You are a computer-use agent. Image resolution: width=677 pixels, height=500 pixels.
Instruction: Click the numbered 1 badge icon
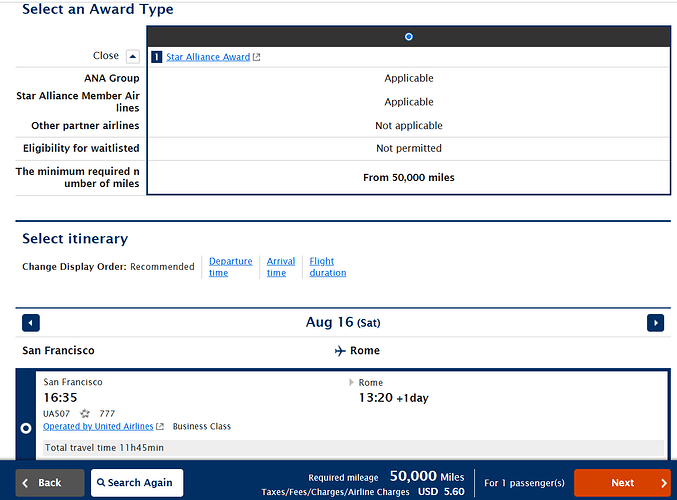pyautogui.click(x=156, y=57)
